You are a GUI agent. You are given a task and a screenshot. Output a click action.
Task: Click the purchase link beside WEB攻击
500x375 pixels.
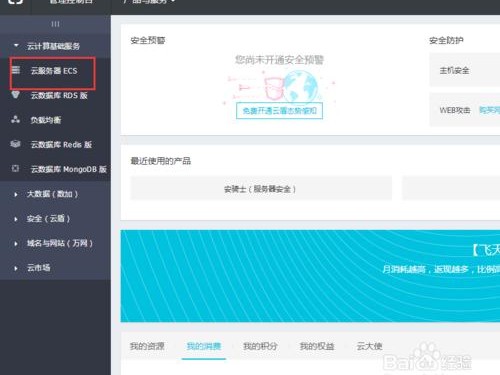[x=489, y=110]
